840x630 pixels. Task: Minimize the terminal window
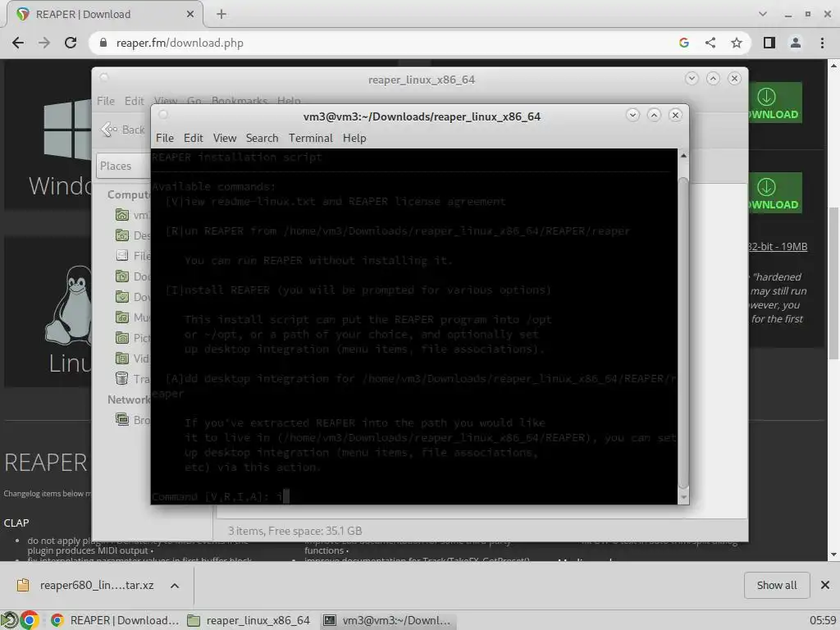pos(632,115)
